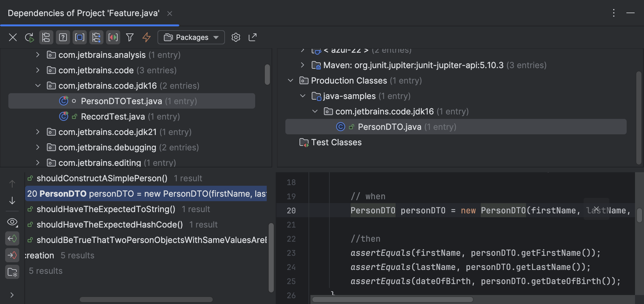Screen dimensions: 644x304
Task: Select the Show Transitive Dependencies icon
Action: [x=96, y=37]
